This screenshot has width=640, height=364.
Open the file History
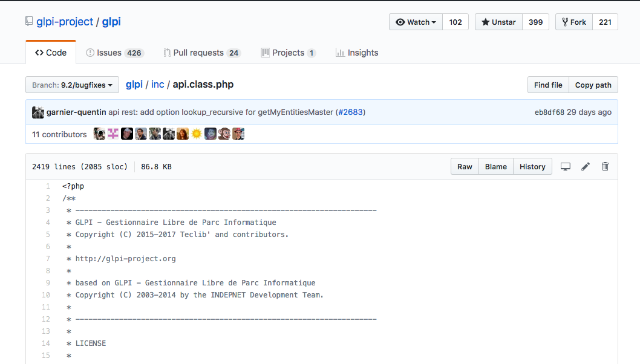[x=532, y=166]
